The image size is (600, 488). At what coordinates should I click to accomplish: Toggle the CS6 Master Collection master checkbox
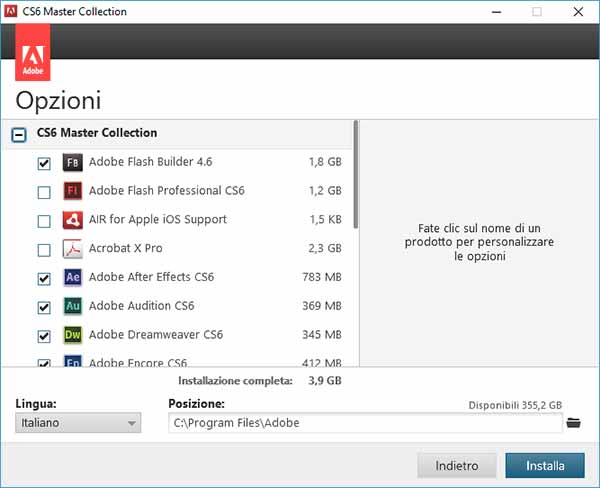[x=19, y=134]
